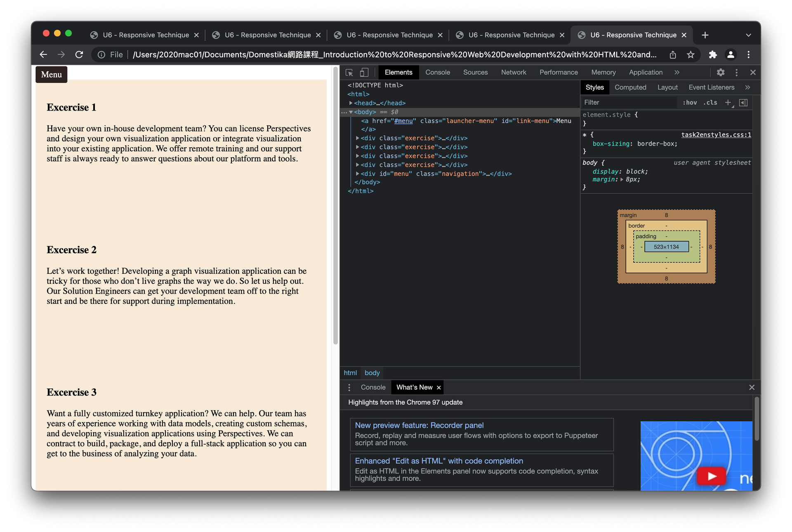The image size is (792, 532).
Task: Open DevTools three-dot customize menu
Action: coord(736,73)
